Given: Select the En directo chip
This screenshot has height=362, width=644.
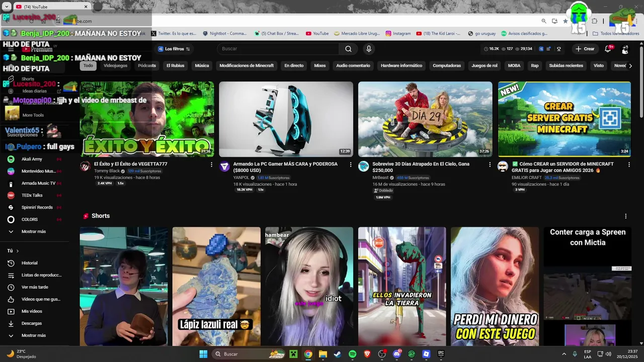Looking at the screenshot, I should 294,66.
